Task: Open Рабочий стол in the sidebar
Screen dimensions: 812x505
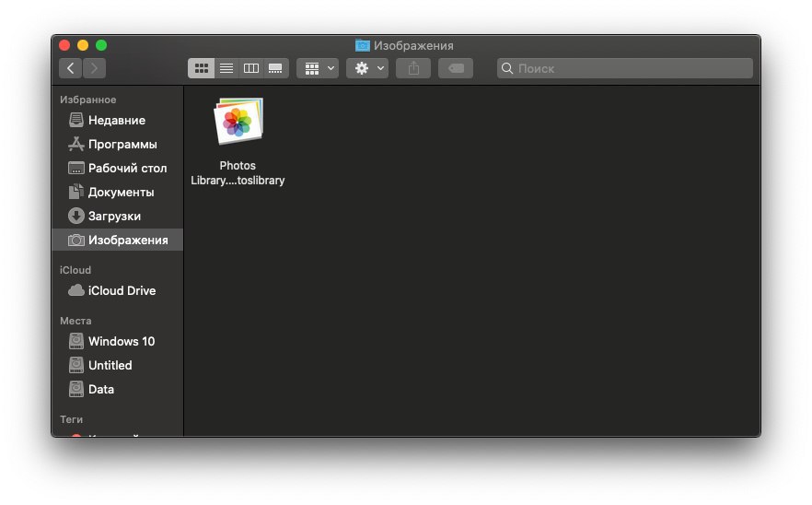Action: pos(118,168)
